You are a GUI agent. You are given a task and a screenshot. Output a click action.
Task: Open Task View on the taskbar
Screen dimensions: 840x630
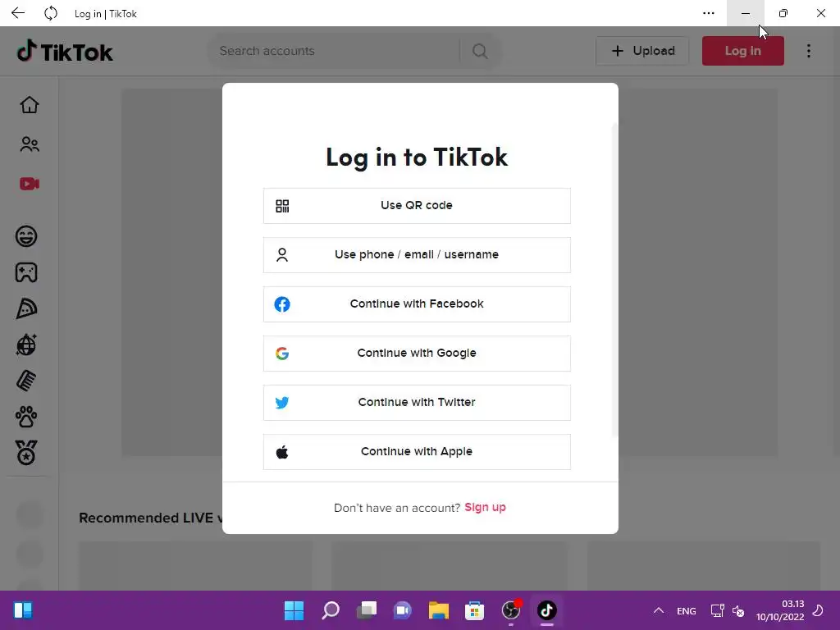(x=367, y=610)
